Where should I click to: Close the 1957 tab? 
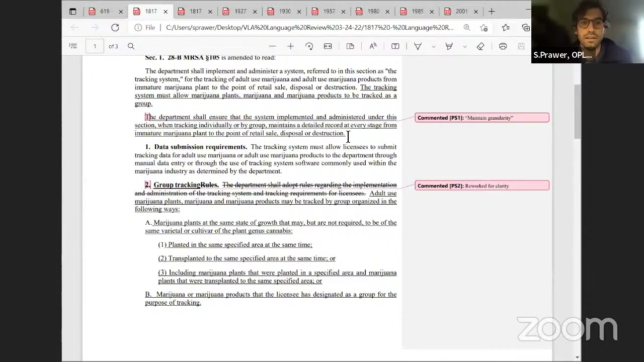344,12
